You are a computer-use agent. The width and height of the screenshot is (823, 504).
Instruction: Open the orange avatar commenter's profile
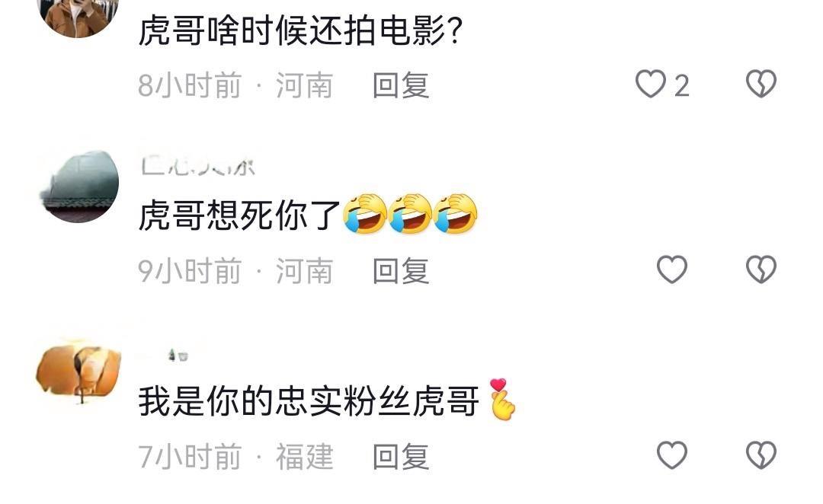tap(78, 372)
